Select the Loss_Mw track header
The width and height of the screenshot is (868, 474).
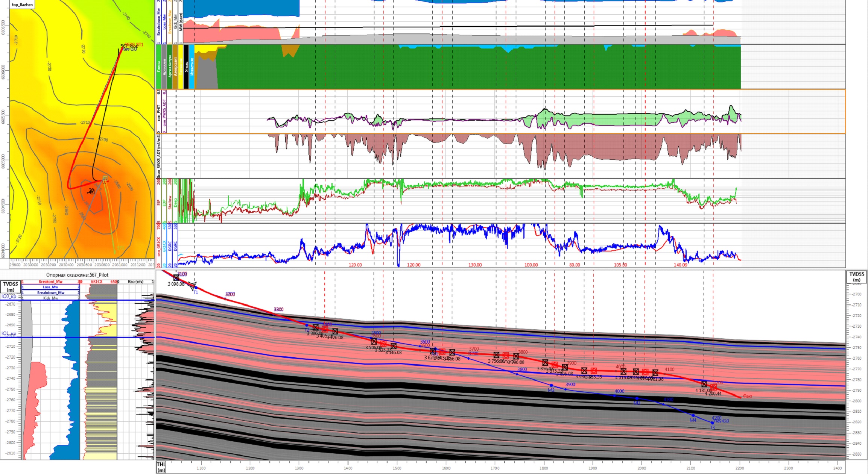51,287
